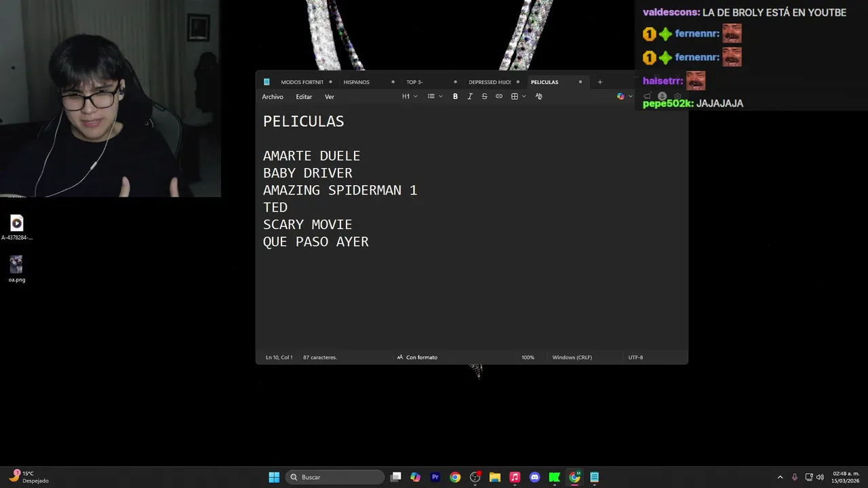Open the H1 heading dropdown
This screenshot has width=868, height=488.
410,96
